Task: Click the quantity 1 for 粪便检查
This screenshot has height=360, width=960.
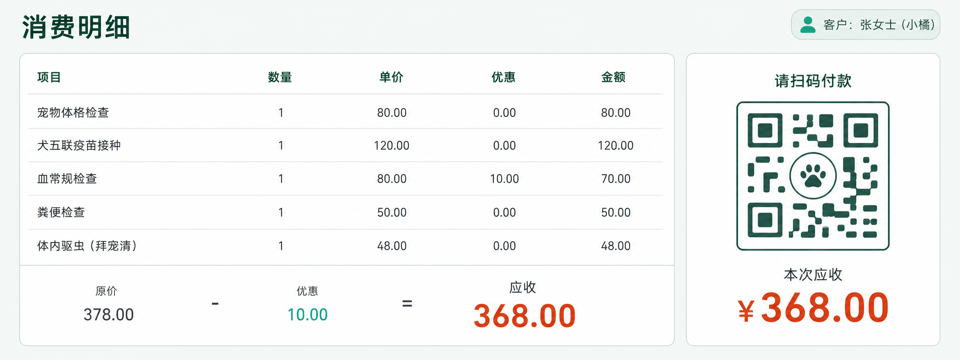Action: point(281,212)
